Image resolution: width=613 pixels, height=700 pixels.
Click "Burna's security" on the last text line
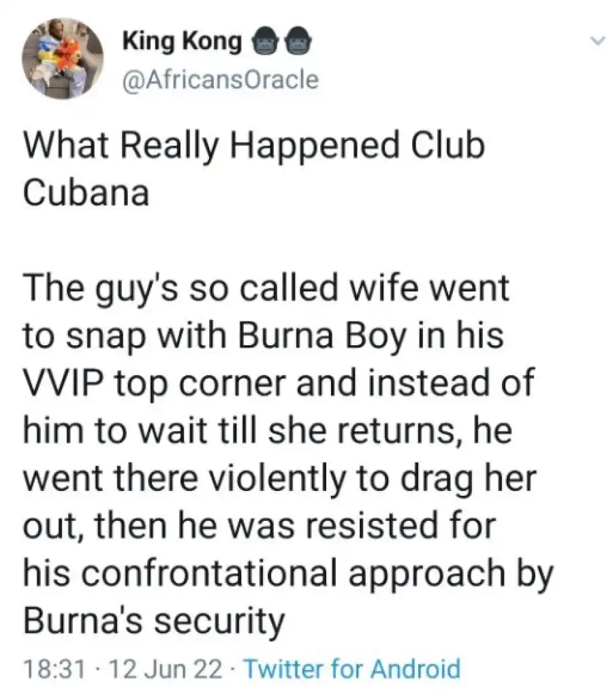(x=153, y=620)
